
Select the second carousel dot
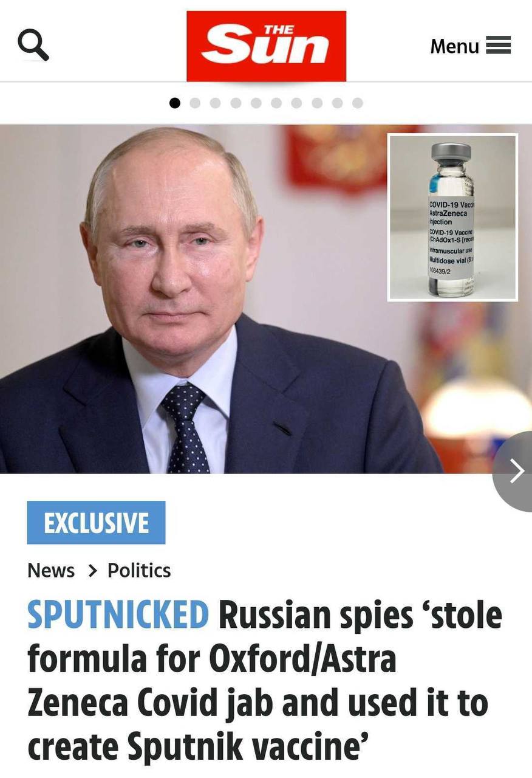(195, 103)
